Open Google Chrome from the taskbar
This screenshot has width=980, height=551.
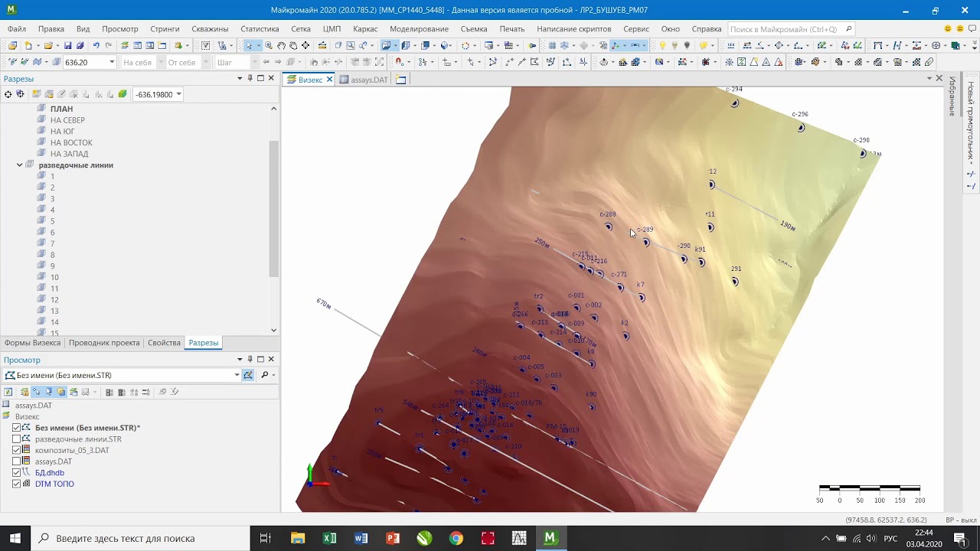point(456,538)
